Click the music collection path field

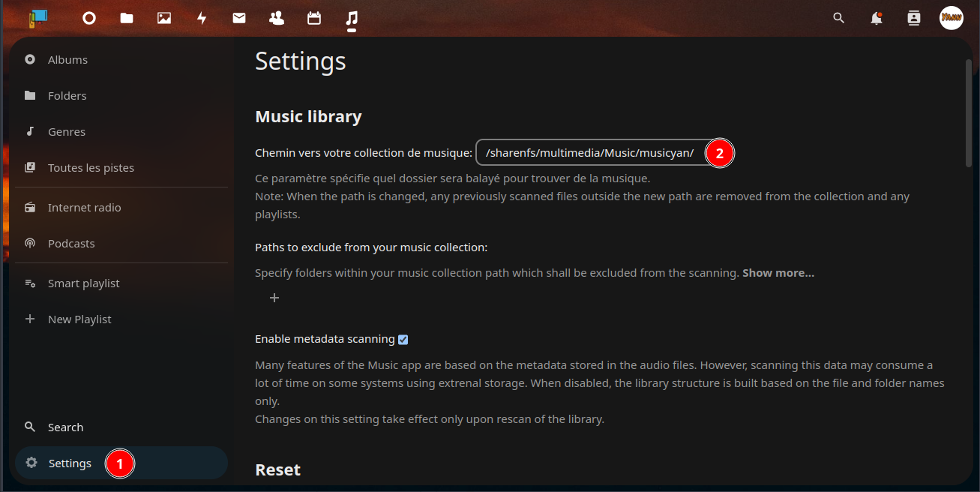[591, 153]
